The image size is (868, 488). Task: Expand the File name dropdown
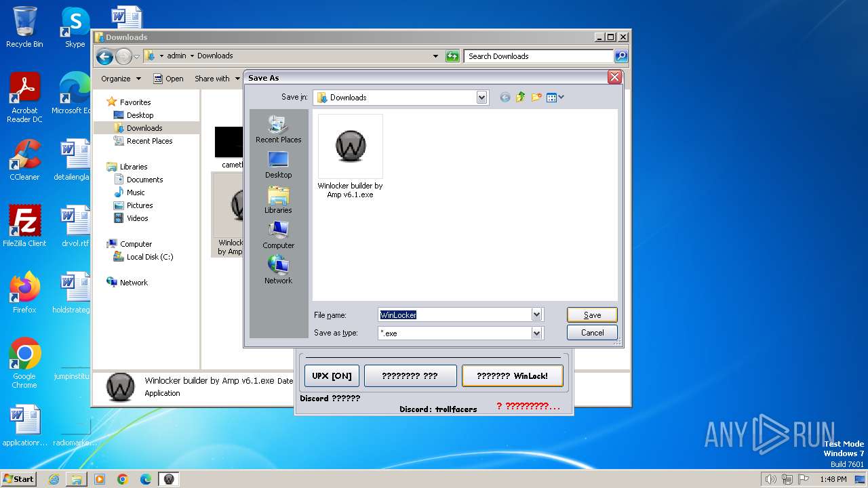point(537,314)
